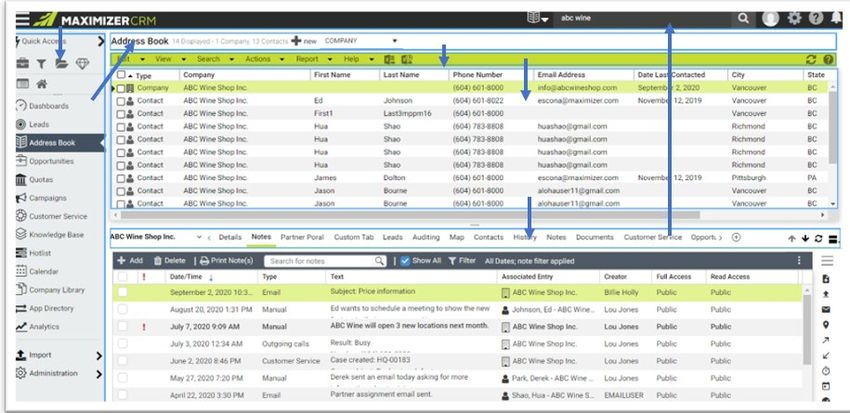Switch to the Details tab
Image resolution: width=850 pixels, height=413 pixels.
coord(230,237)
